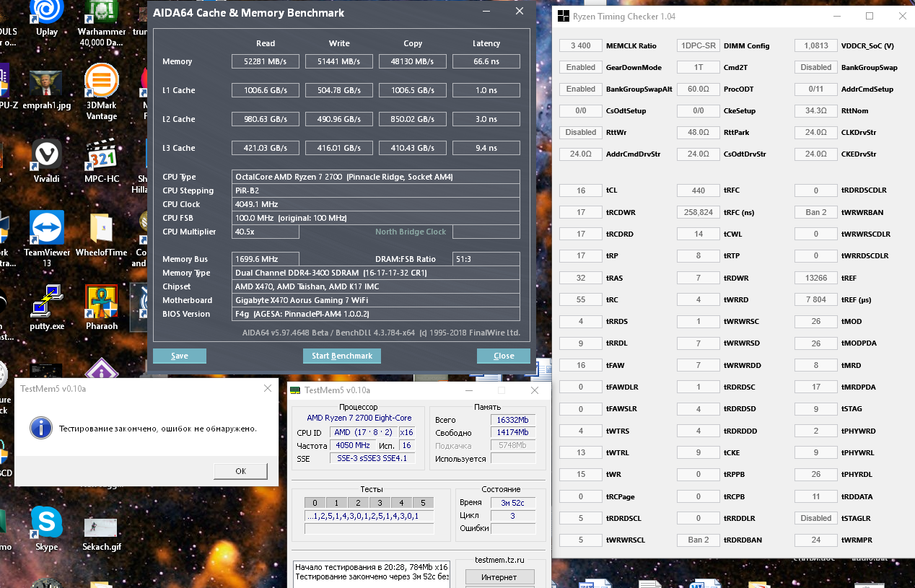The width and height of the screenshot is (915, 588).
Task: Click the Memory Write 51441 MB/s field
Action: 339,61
